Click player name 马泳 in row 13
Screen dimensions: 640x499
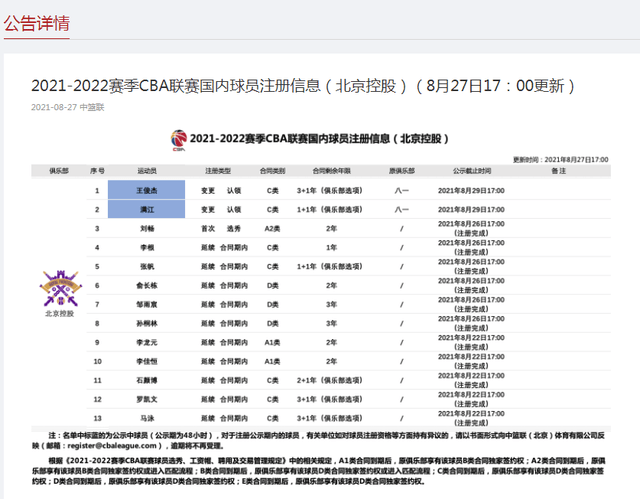(147, 418)
